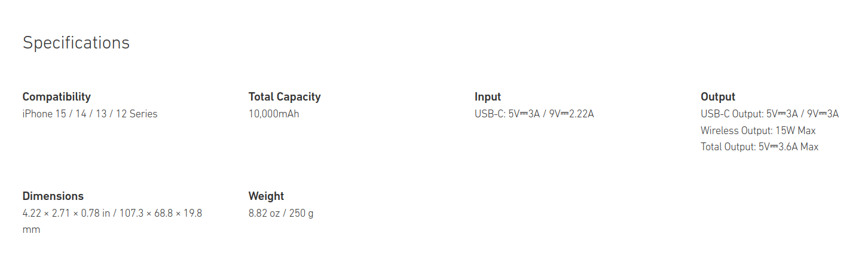This screenshot has width=868, height=264.
Task: Select the iPhone 15 / 14 / 13 / 12 Series text
Action: click(90, 114)
